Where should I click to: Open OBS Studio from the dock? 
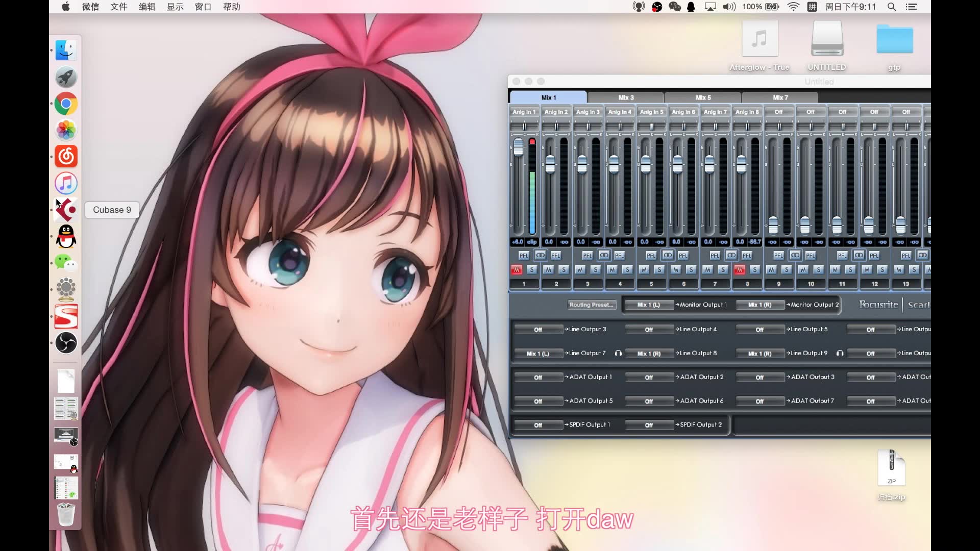tap(66, 343)
